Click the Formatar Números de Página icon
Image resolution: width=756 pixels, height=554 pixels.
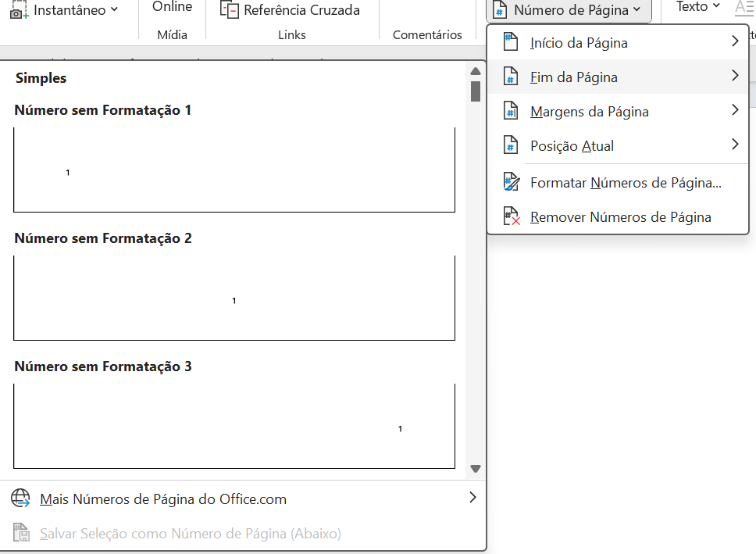(x=512, y=182)
